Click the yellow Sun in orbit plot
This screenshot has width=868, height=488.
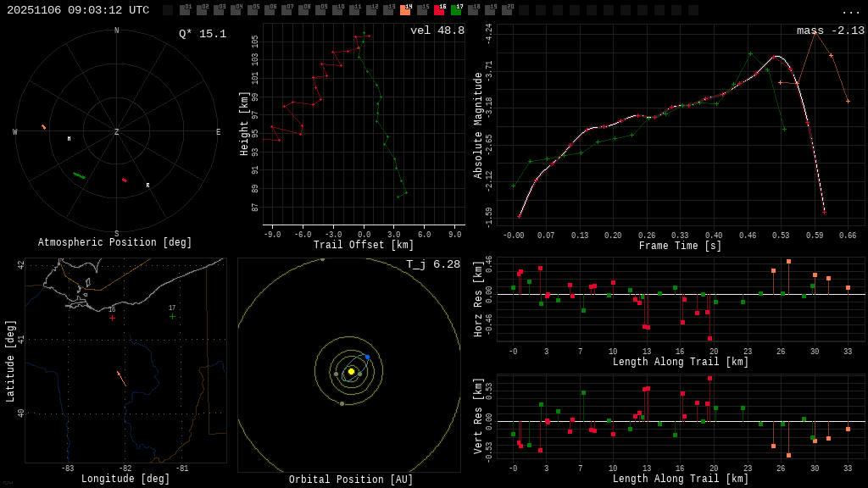351,371
